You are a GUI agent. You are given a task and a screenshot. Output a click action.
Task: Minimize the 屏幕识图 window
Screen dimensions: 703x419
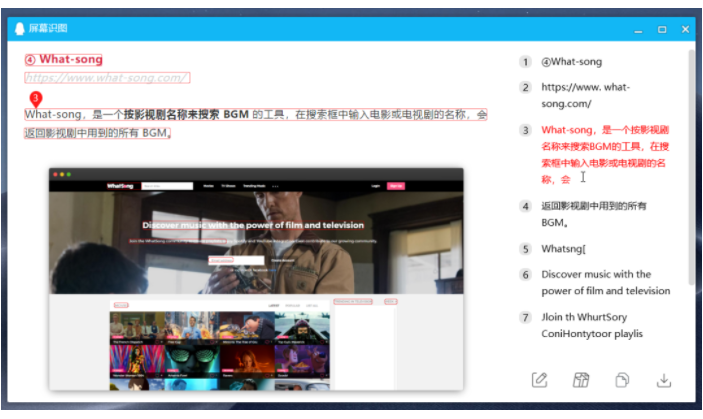tap(638, 30)
